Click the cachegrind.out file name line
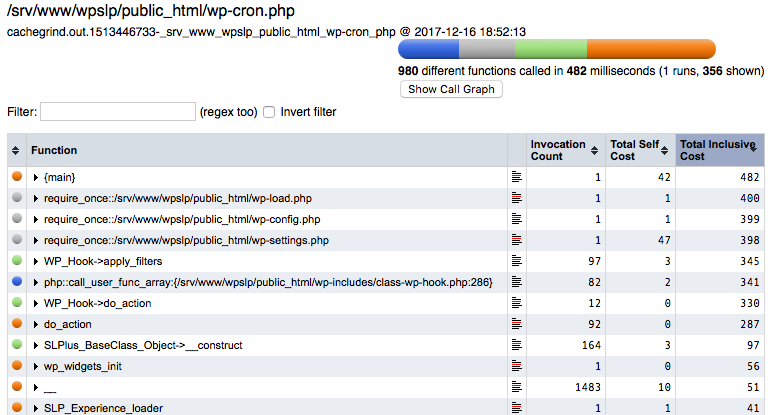 pyautogui.click(x=266, y=32)
